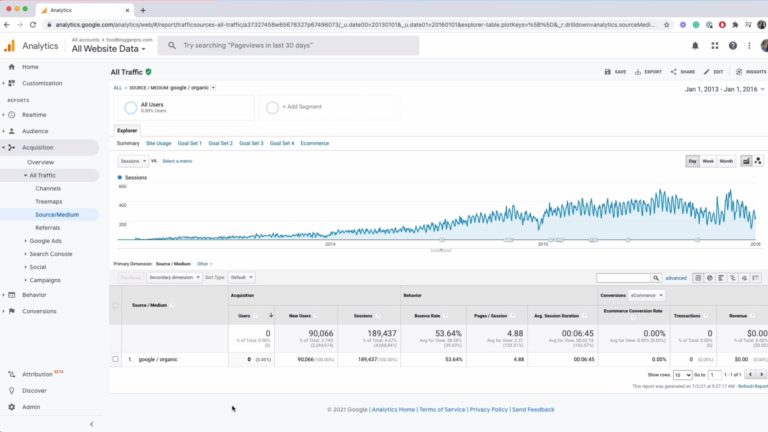Open the Goal Set 1 tab

190,144
